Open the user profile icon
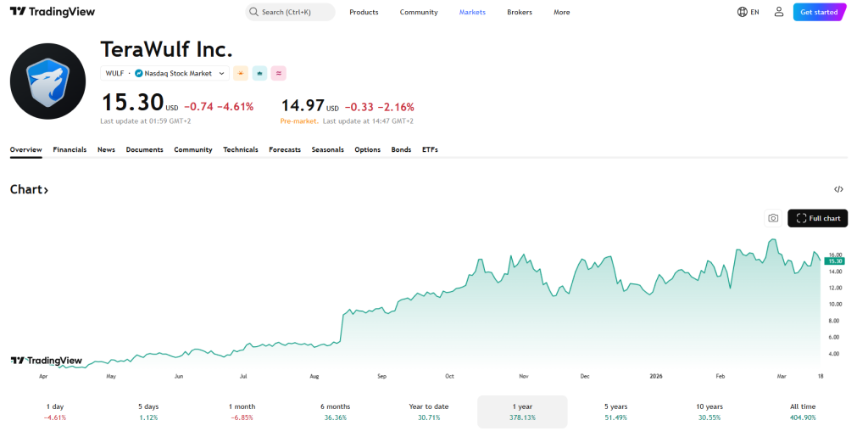 [x=778, y=12]
